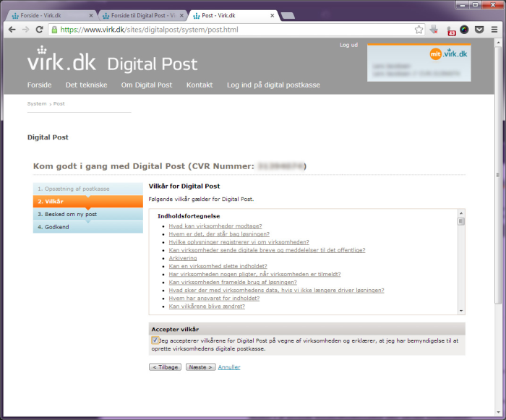Open 'Kan virksomheden framelde brug af løsningen?'
The height and width of the screenshot is (420, 506).
[x=233, y=282]
